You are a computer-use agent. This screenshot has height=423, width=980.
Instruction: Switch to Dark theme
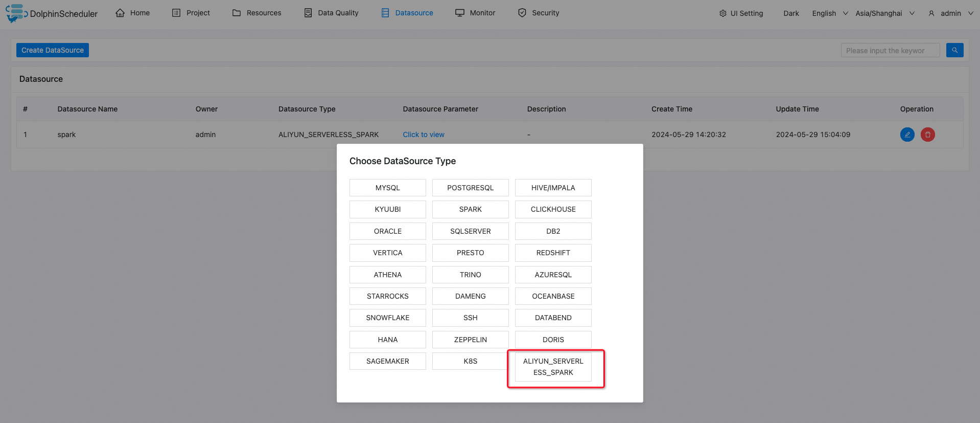click(791, 13)
